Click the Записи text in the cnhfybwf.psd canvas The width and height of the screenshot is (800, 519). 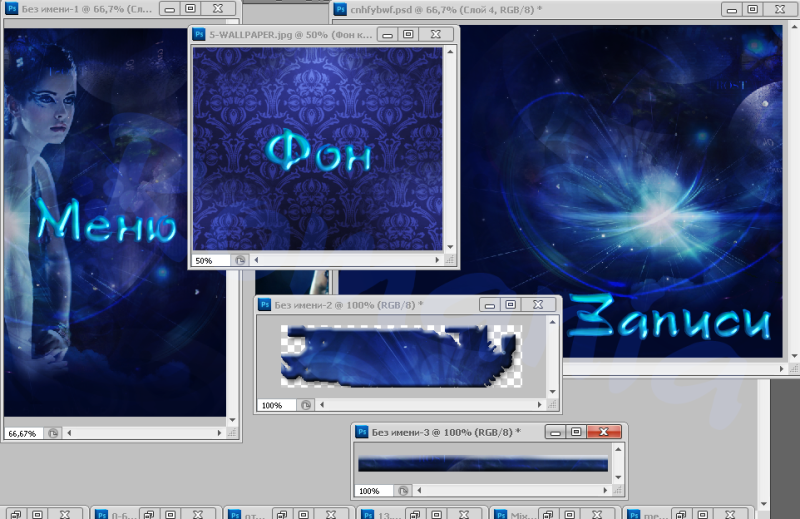click(x=669, y=317)
